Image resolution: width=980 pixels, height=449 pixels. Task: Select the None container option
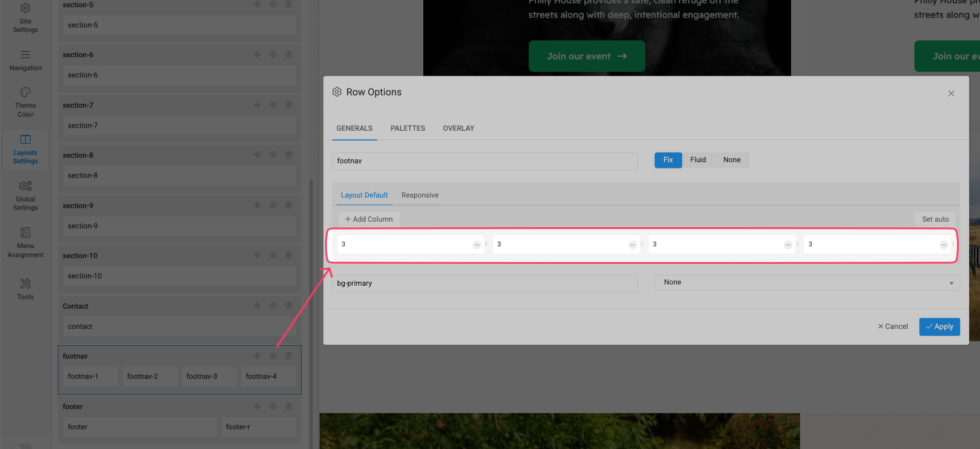[732, 160]
